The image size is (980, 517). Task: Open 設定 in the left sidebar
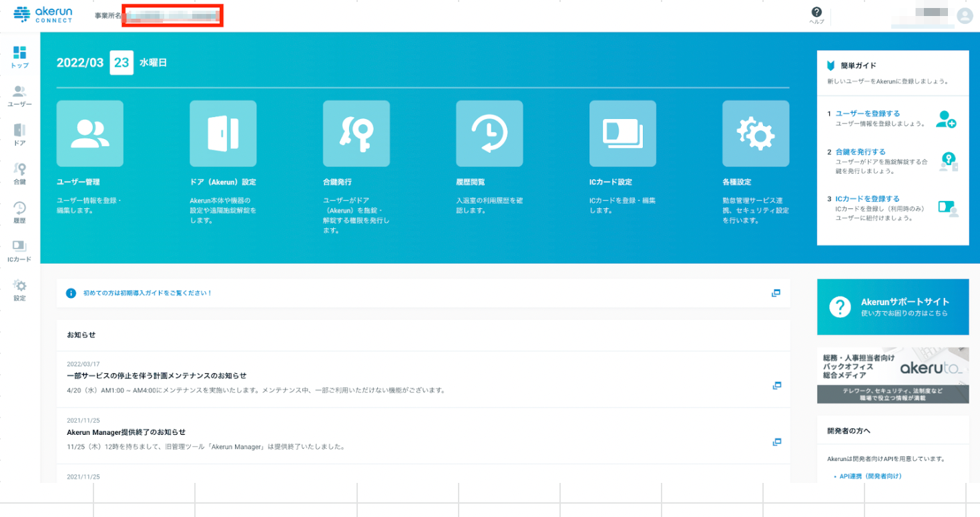tap(19, 290)
